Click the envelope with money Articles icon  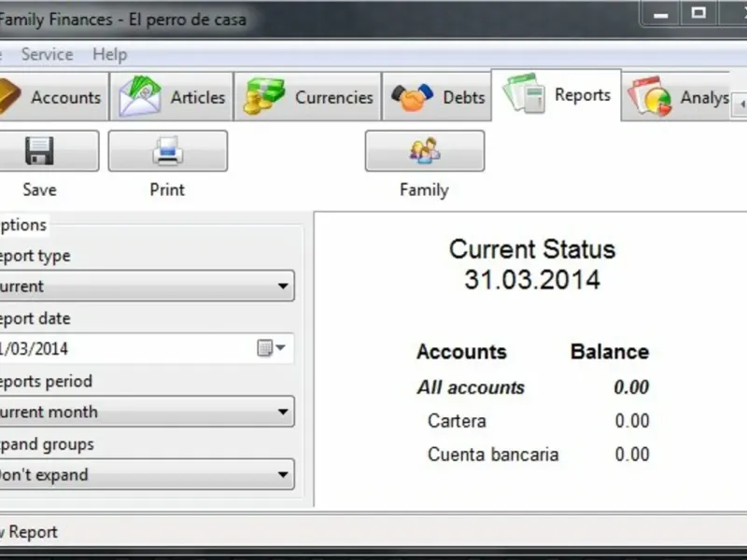[x=139, y=96]
